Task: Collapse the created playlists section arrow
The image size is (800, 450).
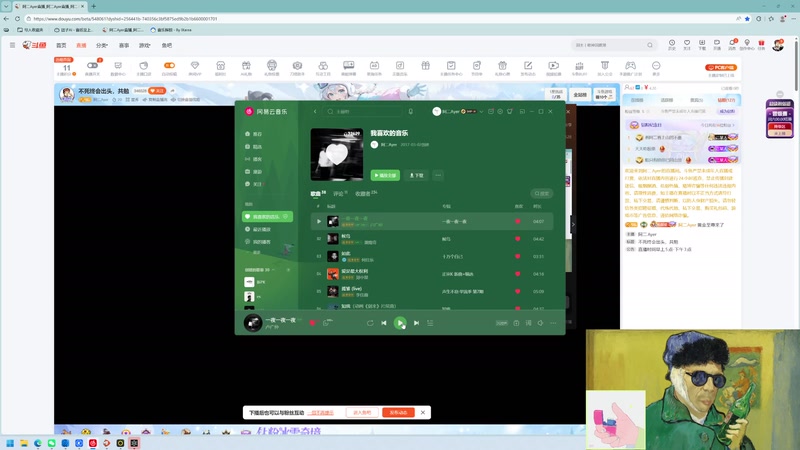Action: [273, 269]
